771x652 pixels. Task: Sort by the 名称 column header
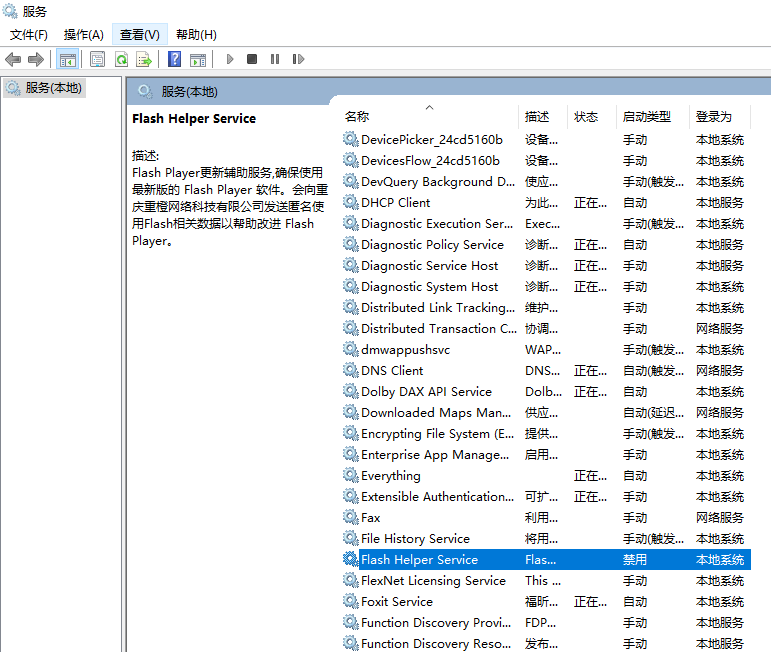428,117
